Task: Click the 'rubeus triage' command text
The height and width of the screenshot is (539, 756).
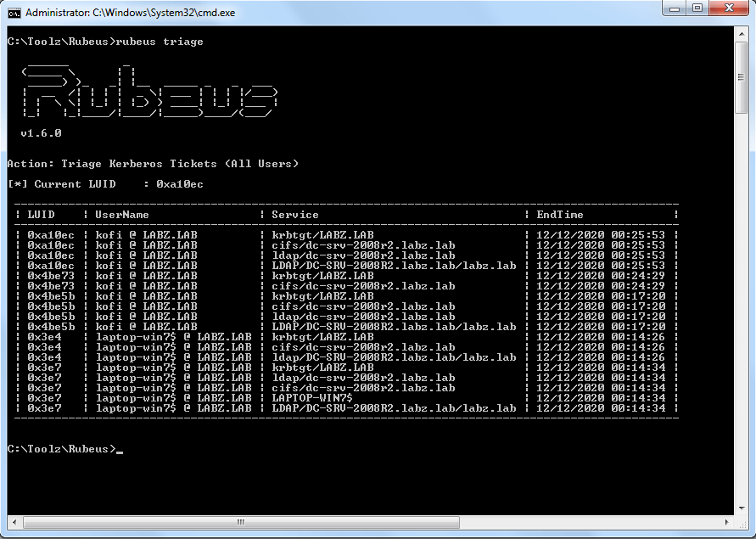Action: [160, 42]
